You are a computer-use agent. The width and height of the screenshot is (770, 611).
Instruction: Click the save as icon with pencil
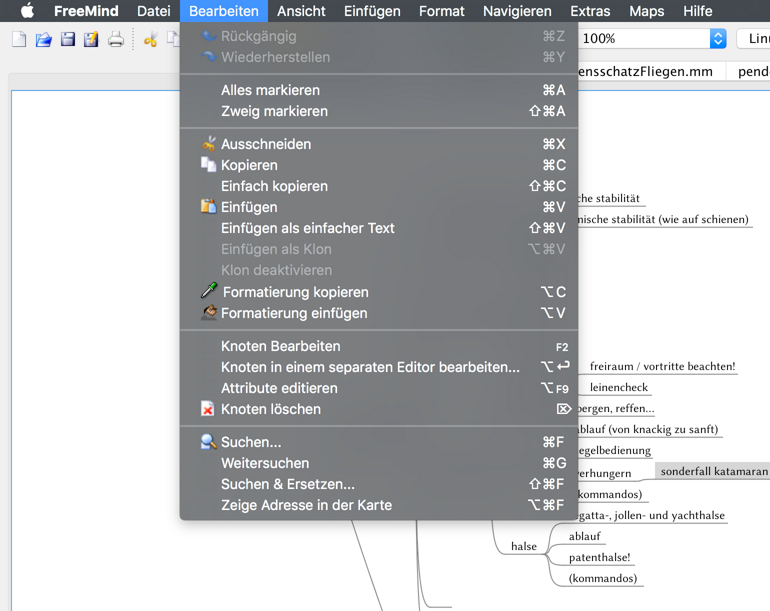(x=91, y=39)
